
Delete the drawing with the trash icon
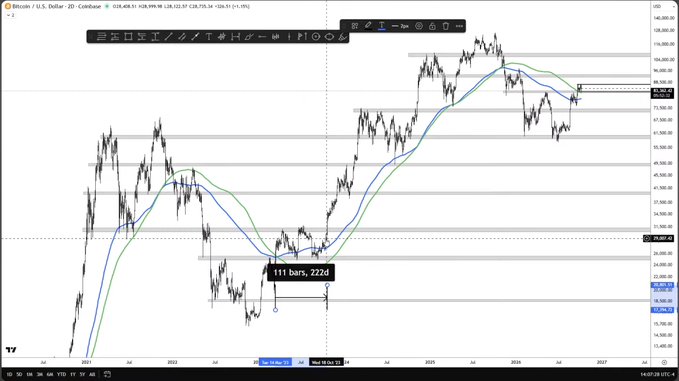click(x=446, y=26)
